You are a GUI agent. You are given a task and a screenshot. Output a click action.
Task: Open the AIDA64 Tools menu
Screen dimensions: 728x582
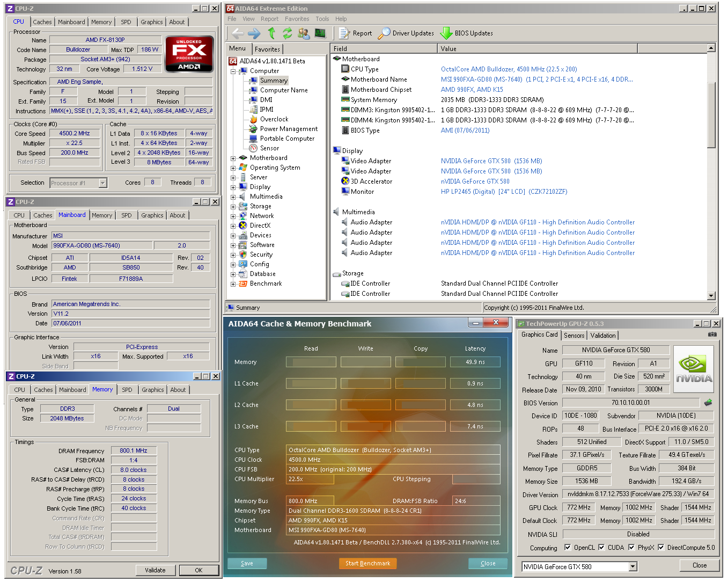click(322, 19)
